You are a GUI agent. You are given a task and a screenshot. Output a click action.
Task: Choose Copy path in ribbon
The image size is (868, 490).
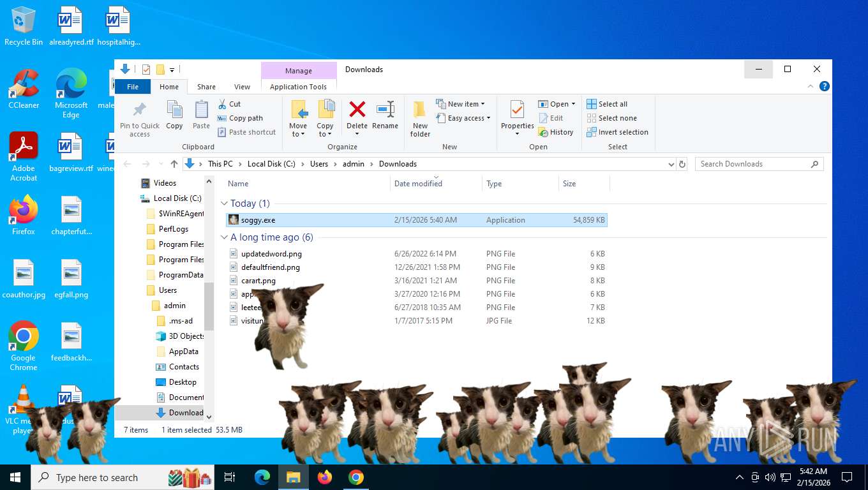tap(240, 118)
